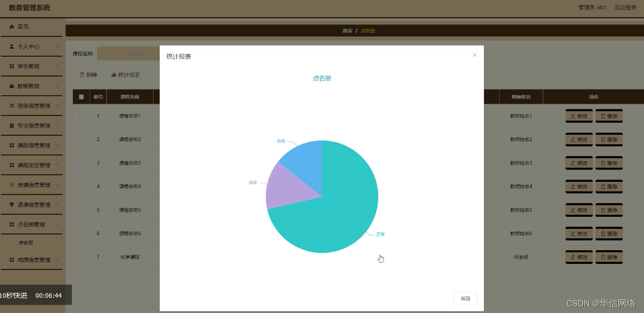Click the 返回 button in the dialog
This screenshot has width=644, height=313.
coord(465,298)
